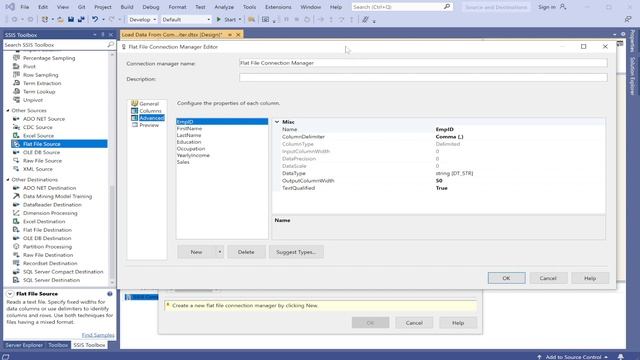
Task: Click the New column button
Action: tap(196, 252)
